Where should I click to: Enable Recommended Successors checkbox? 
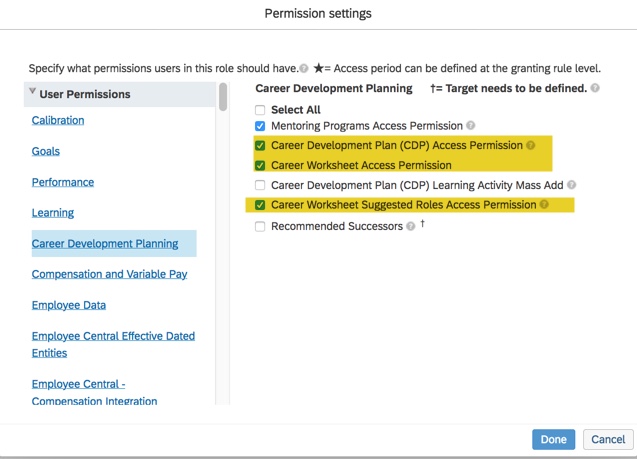[260, 226]
